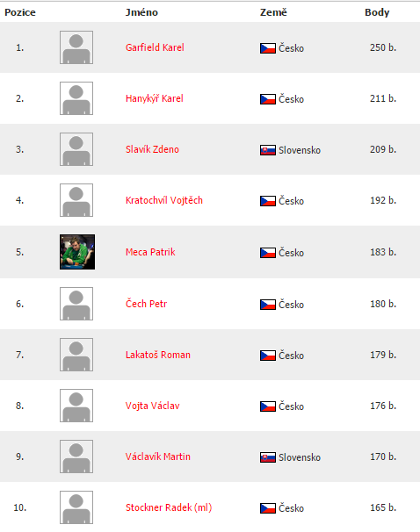Click the Body column header

(x=377, y=12)
